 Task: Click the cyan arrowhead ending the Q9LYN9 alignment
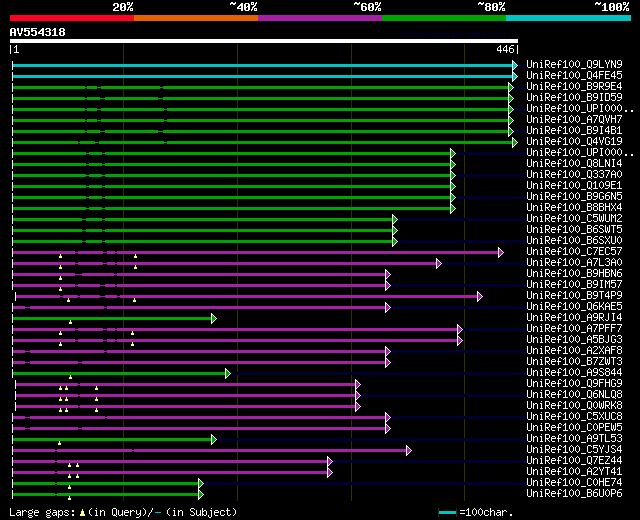point(515,65)
